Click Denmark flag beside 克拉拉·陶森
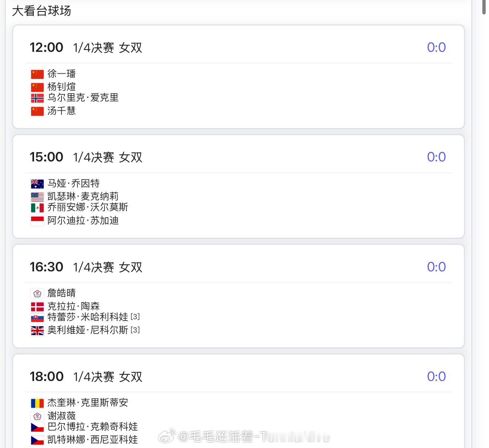The width and height of the screenshot is (489, 448). pyautogui.click(x=37, y=307)
